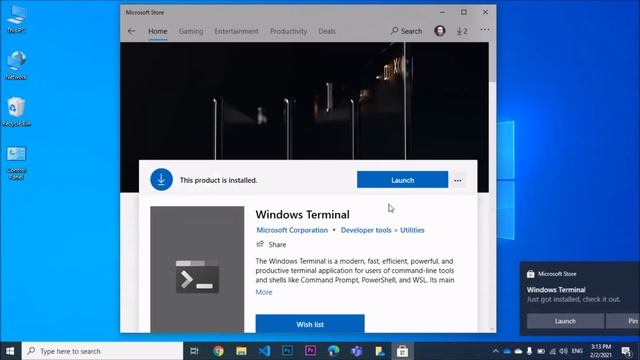Launch Windows Terminal from the notification
This screenshot has width=640, height=360.
[565, 321]
